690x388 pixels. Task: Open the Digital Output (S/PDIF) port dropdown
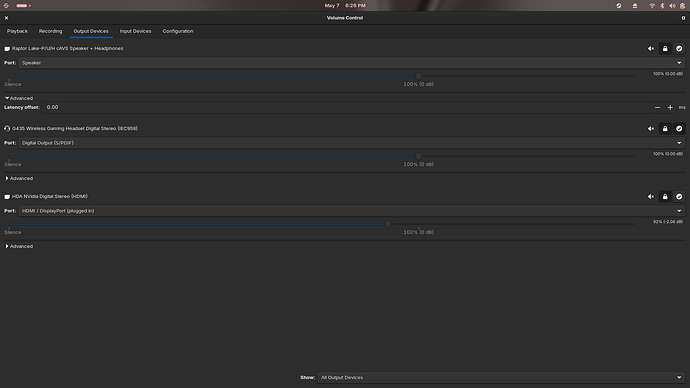click(351, 143)
